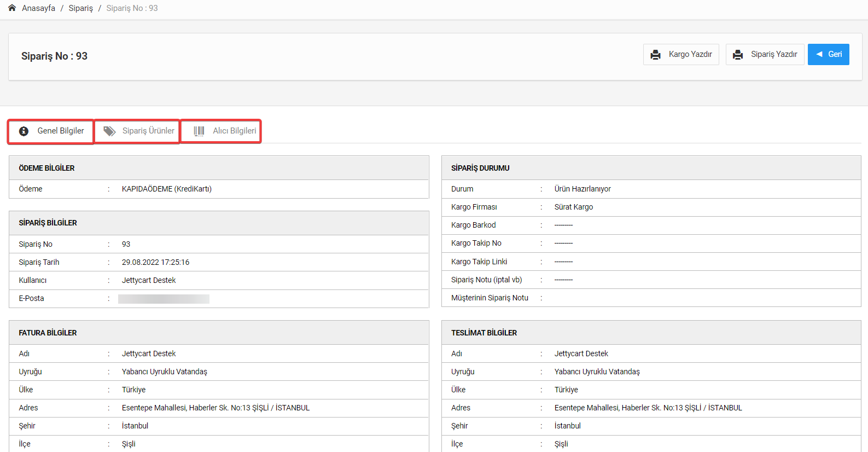Open the Sipariş breadcrumb link
The height and width of the screenshot is (452, 868).
(x=80, y=8)
